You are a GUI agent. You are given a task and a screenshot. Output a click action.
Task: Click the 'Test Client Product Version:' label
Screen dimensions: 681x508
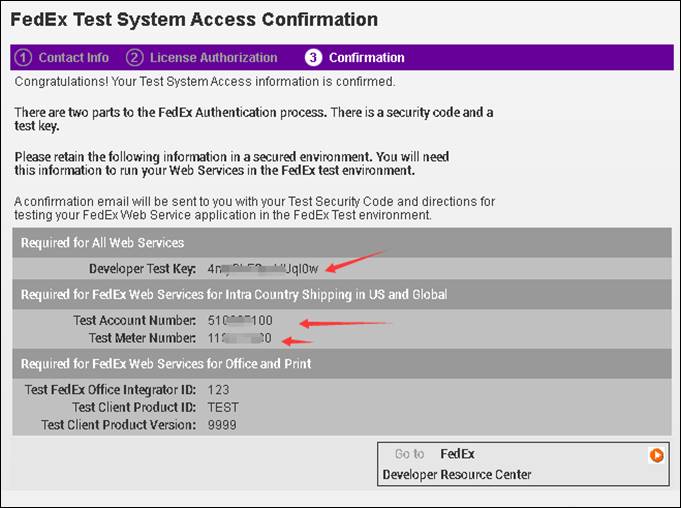[119, 425]
